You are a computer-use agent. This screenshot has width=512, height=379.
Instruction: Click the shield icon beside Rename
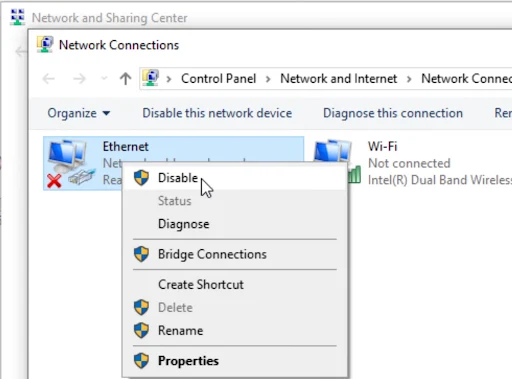click(141, 330)
